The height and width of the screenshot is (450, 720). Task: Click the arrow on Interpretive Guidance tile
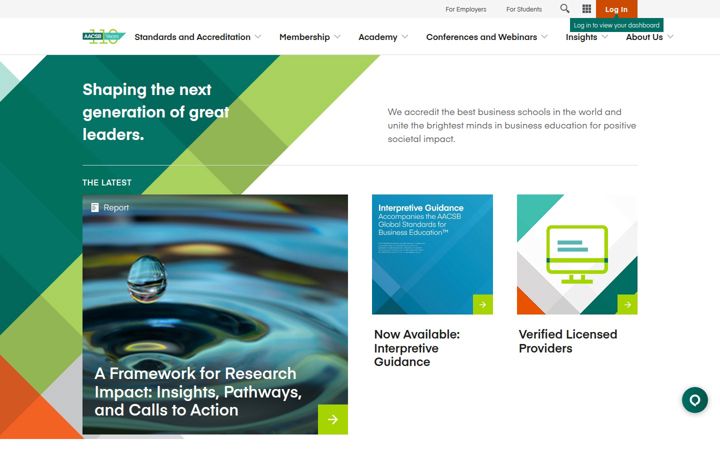point(483,304)
